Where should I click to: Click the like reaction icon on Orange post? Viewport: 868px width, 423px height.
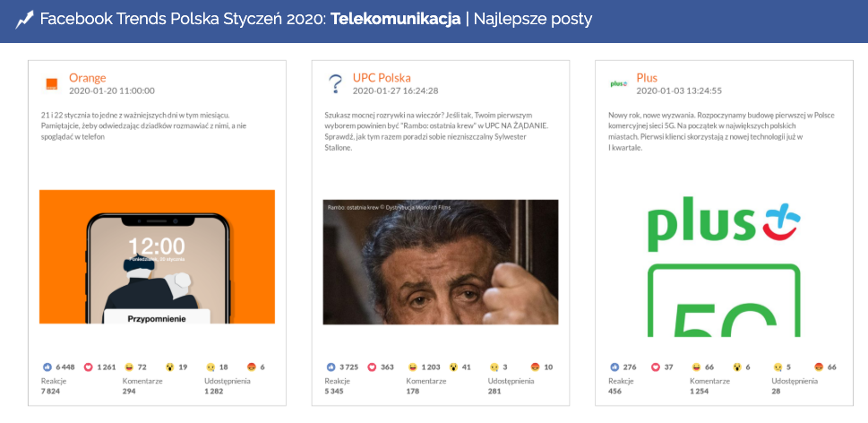(x=47, y=367)
